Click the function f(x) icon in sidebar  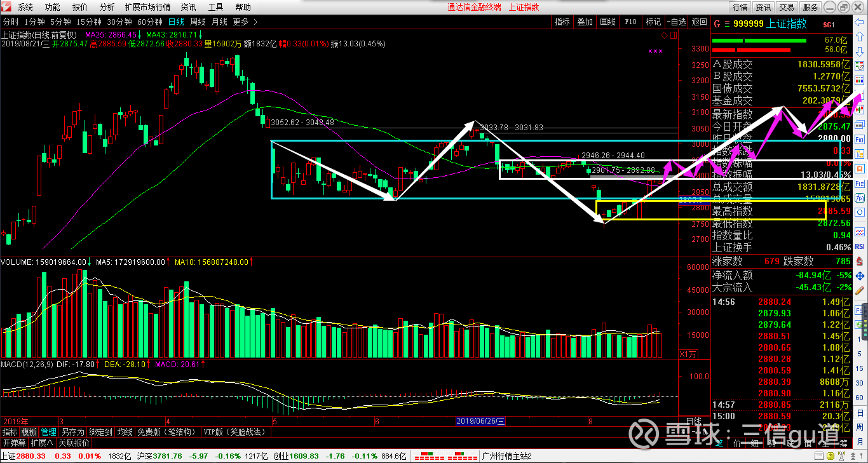(858, 198)
